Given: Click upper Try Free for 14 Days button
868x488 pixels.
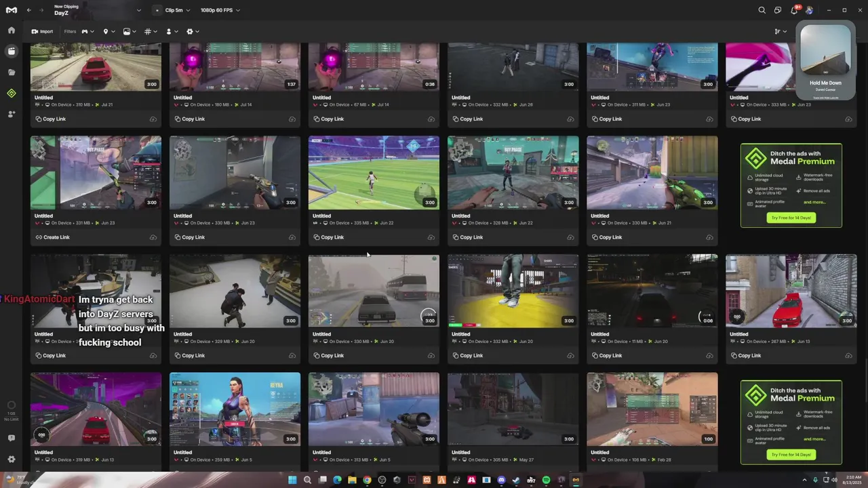Looking at the screenshot, I should click(791, 218).
